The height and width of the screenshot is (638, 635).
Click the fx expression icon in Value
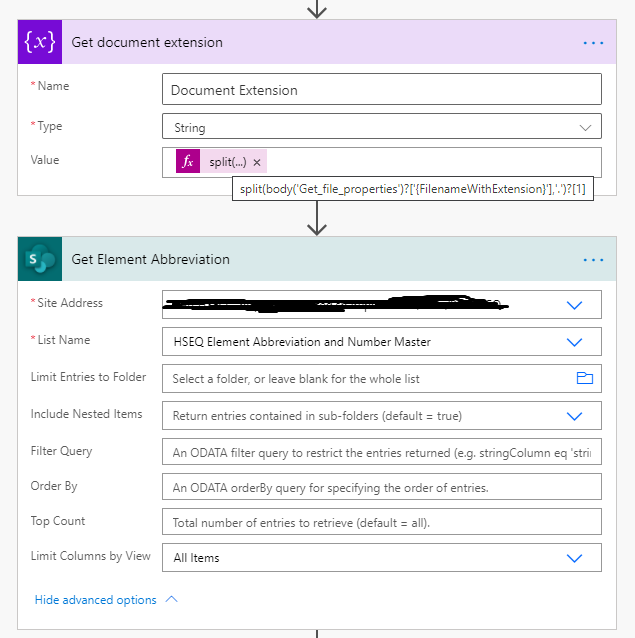[x=188, y=161]
